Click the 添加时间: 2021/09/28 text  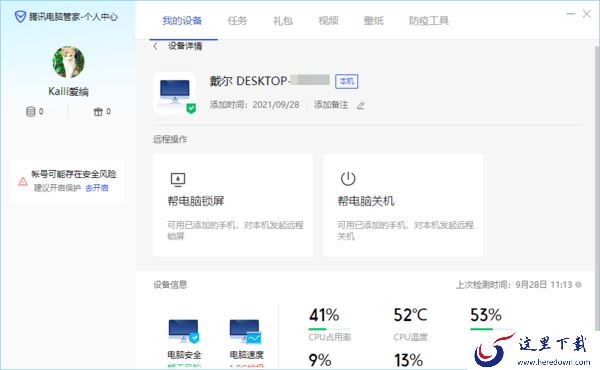[x=254, y=104]
